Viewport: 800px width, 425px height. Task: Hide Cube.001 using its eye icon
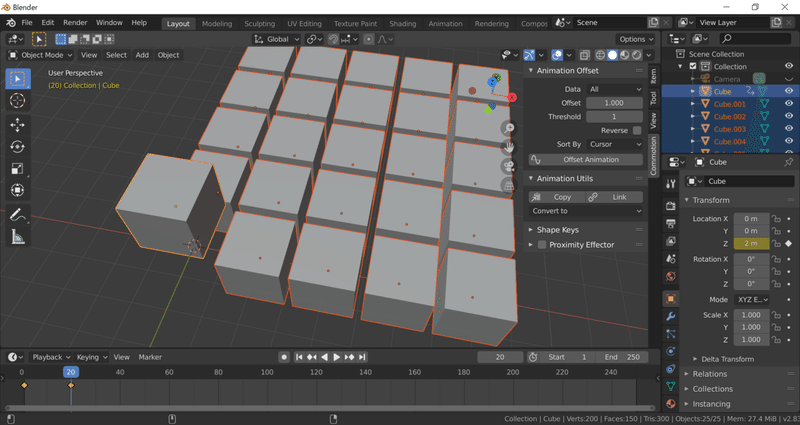789,104
